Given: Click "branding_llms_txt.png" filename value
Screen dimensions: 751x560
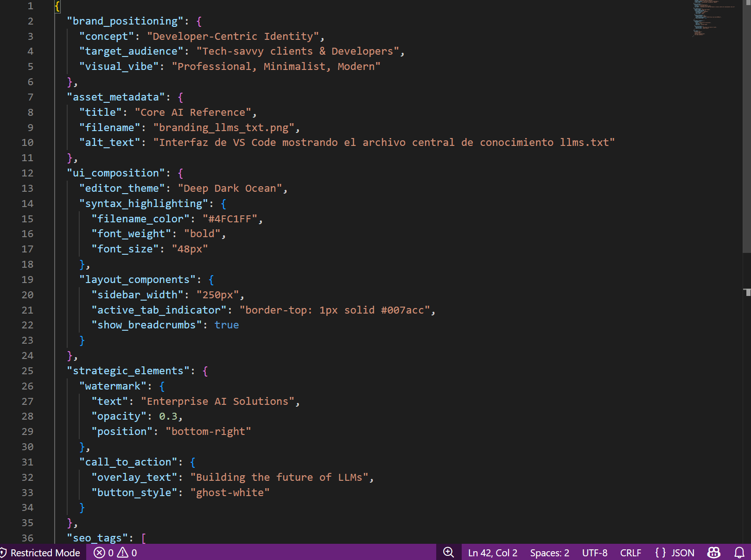Looking at the screenshot, I should pyautogui.click(x=224, y=128).
